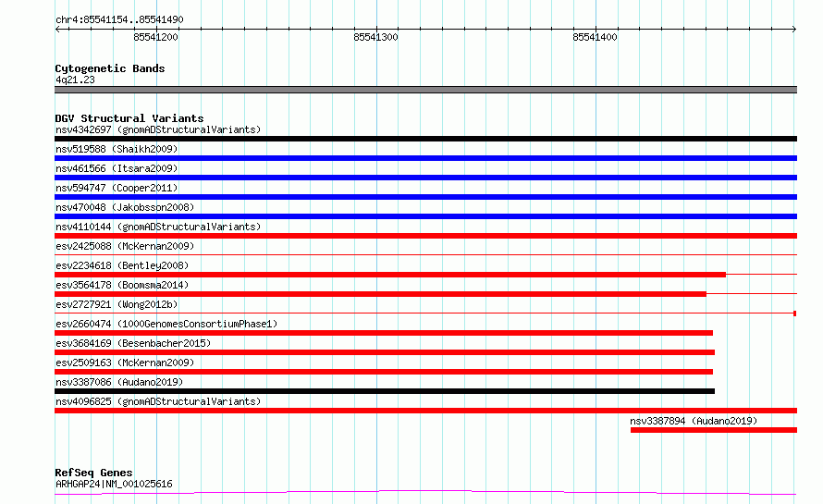Click ruler position 85541300
Screen dimensions: 823x504
pos(375,37)
